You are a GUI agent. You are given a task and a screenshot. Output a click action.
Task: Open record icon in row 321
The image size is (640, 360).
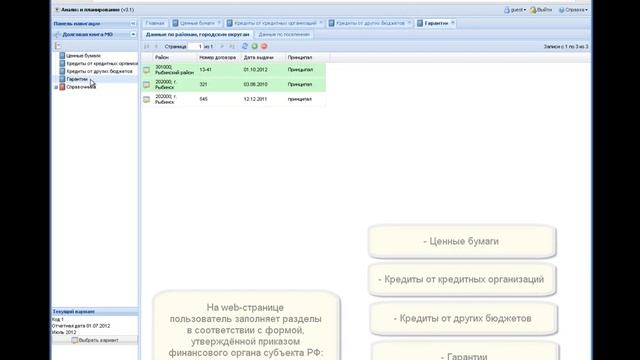pos(147,85)
